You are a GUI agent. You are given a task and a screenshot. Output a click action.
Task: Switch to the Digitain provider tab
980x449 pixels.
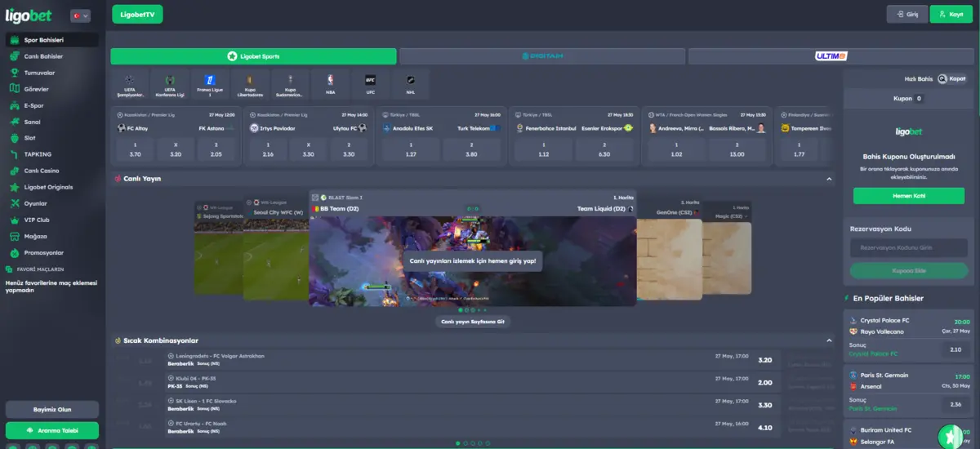click(x=542, y=56)
